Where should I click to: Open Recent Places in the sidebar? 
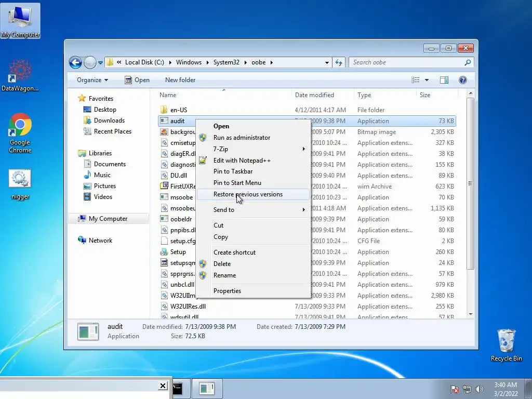[x=113, y=131]
